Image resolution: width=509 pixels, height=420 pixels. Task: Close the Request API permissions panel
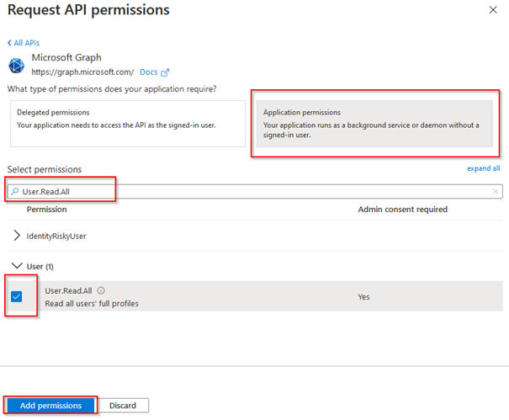click(492, 10)
